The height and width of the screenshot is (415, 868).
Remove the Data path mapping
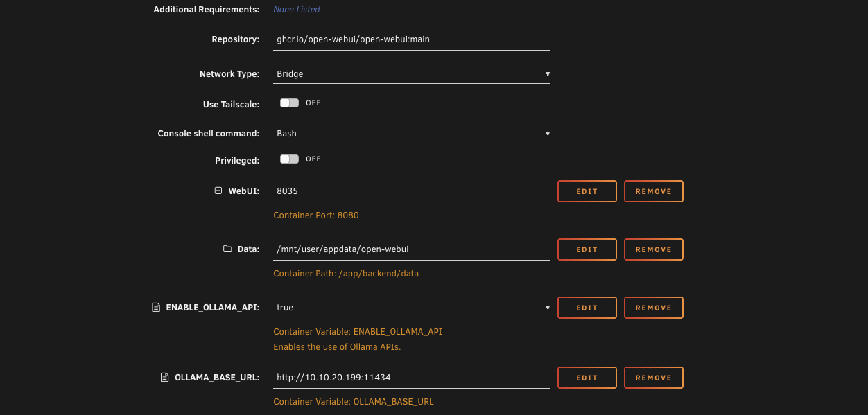[653, 249]
